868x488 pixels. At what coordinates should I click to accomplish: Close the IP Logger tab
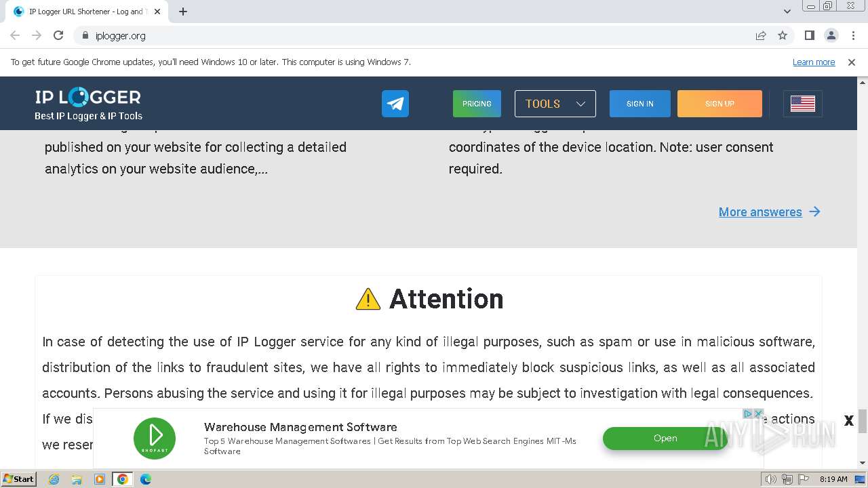tap(157, 12)
